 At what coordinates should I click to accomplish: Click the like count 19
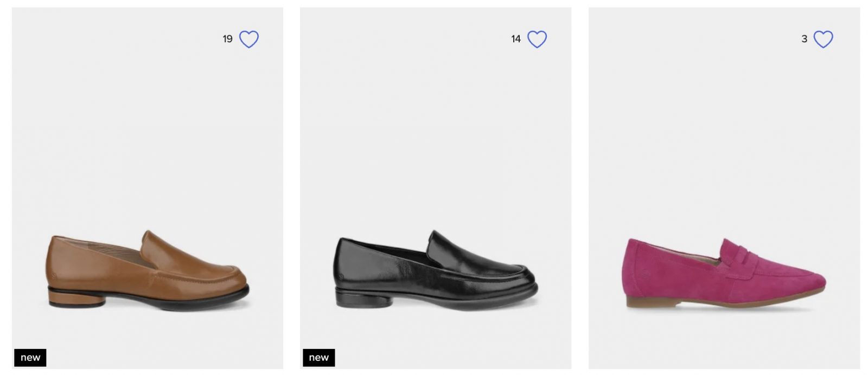click(x=227, y=39)
